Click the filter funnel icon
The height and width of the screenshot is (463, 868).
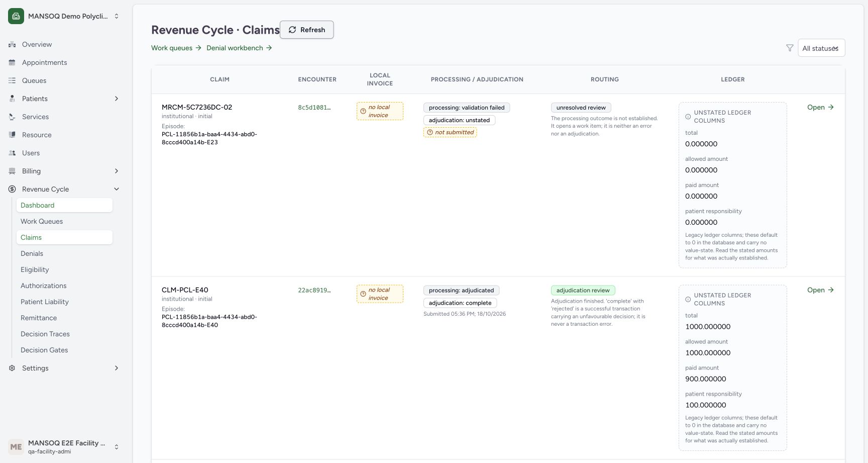790,48
